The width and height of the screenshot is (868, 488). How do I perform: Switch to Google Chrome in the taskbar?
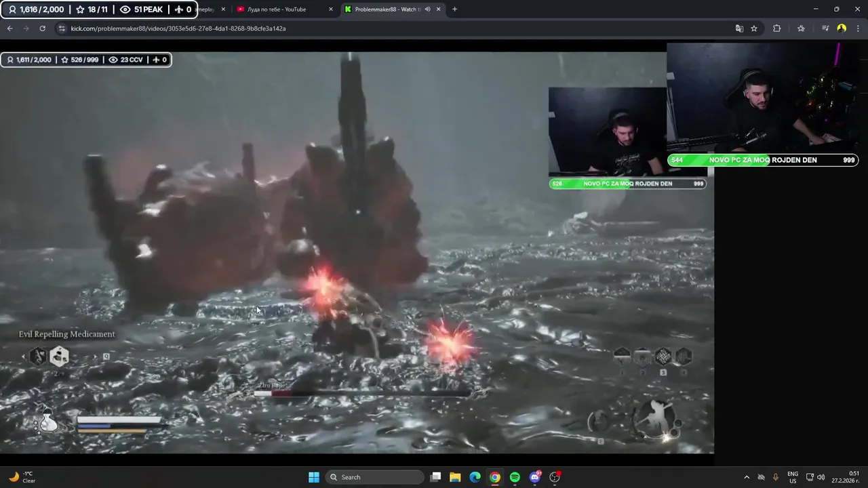(x=495, y=477)
